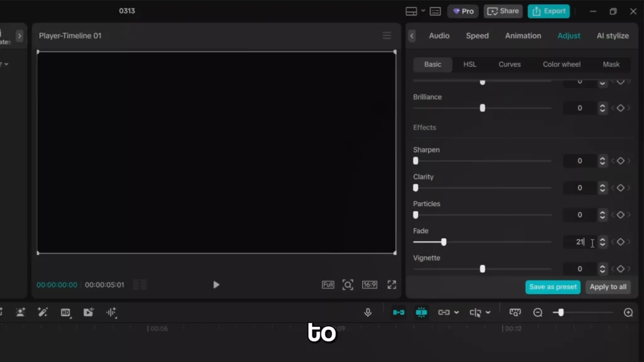Switch to the Curves tab
The width and height of the screenshot is (644, 362).
click(x=509, y=64)
